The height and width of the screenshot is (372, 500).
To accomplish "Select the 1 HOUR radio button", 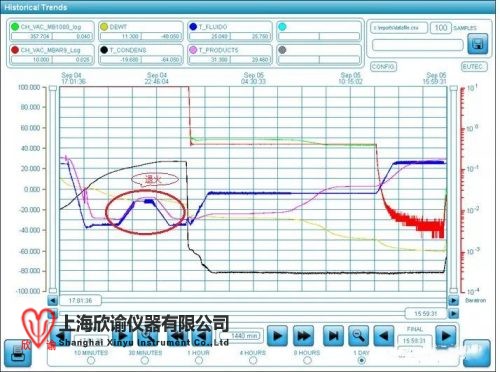I will coord(199,360).
